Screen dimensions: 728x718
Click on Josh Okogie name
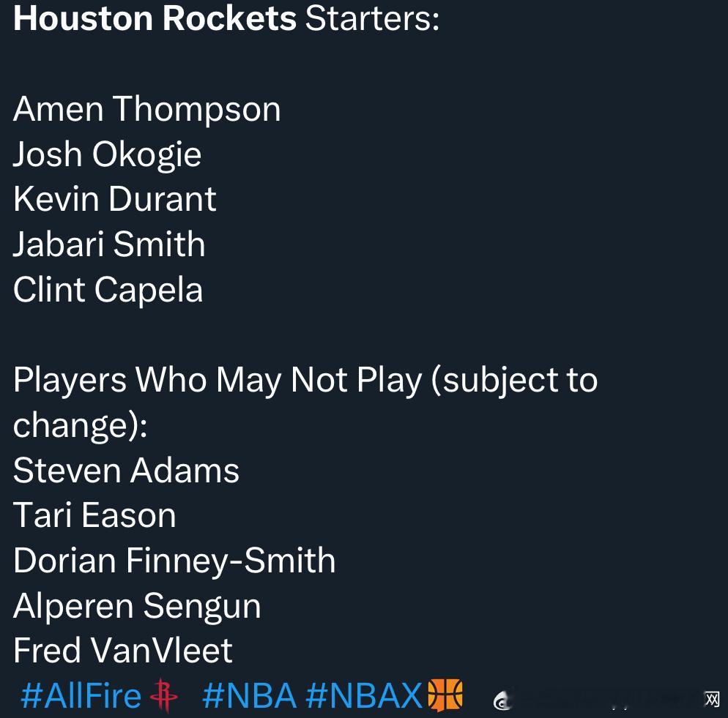coord(107,154)
